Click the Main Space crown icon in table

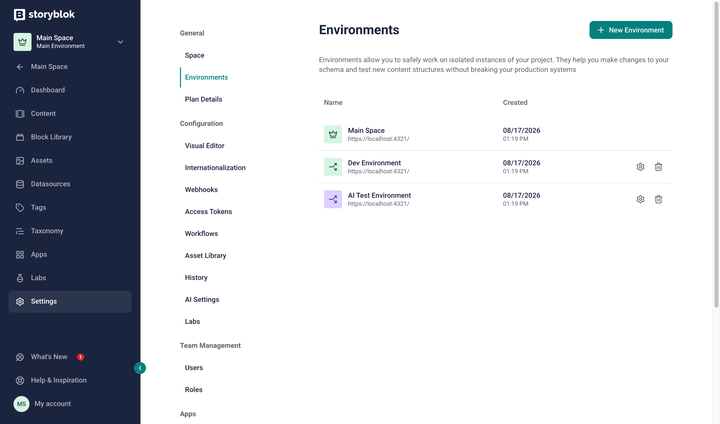pos(333,134)
